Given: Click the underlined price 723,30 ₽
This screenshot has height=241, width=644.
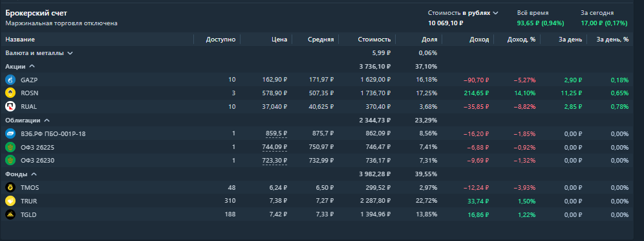Looking at the screenshot, I should coord(274,161).
